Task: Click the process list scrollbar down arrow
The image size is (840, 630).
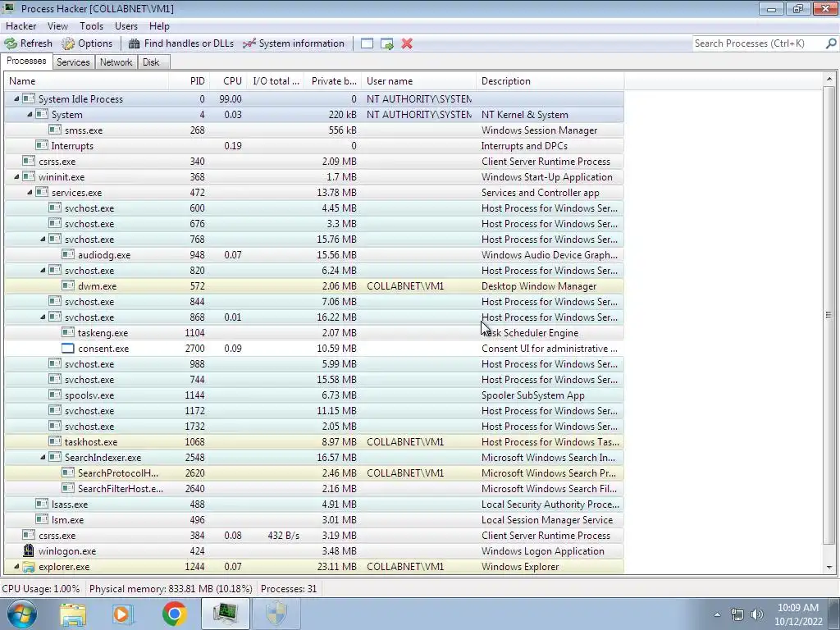Action: point(829,568)
